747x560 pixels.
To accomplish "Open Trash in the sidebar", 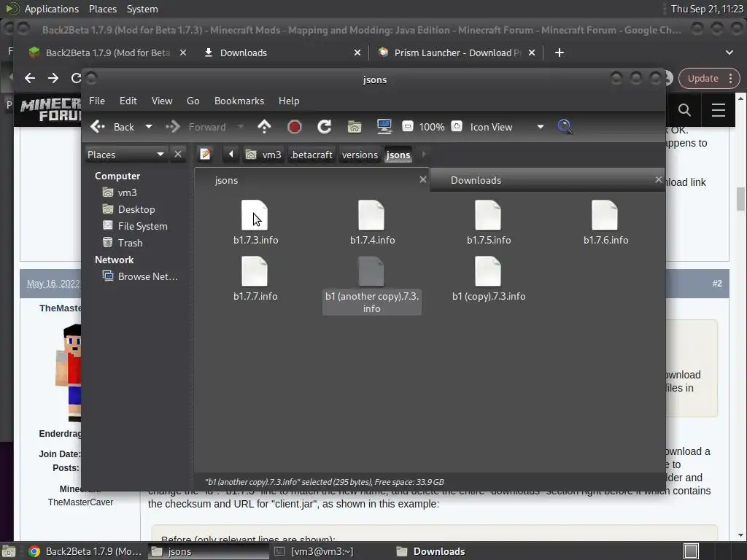I will click(x=123, y=243).
